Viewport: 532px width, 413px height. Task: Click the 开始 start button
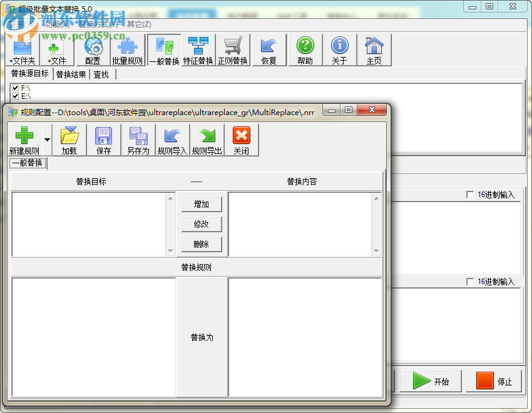point(430,380)
